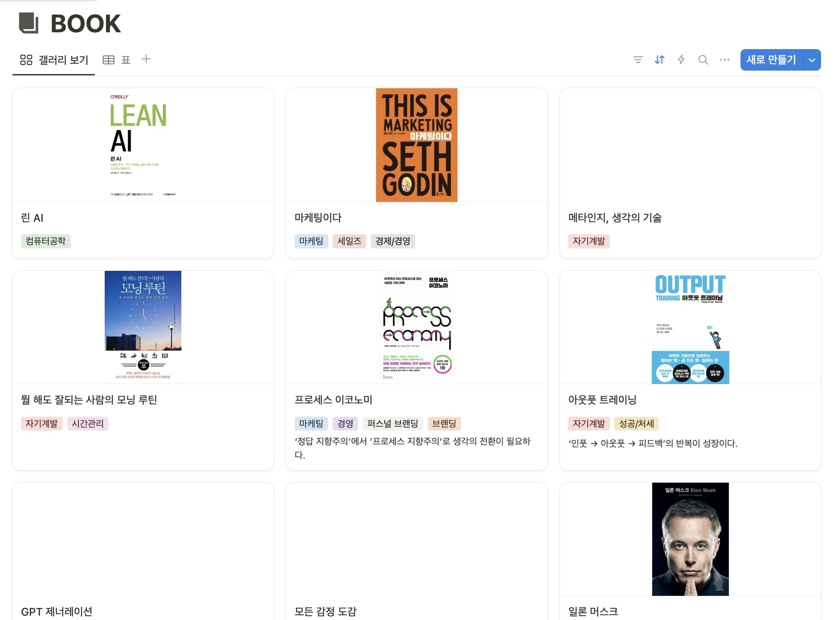840x620 pixels.
Task: Click the '정답 지향주의' description text
Action: pos(413,448)
